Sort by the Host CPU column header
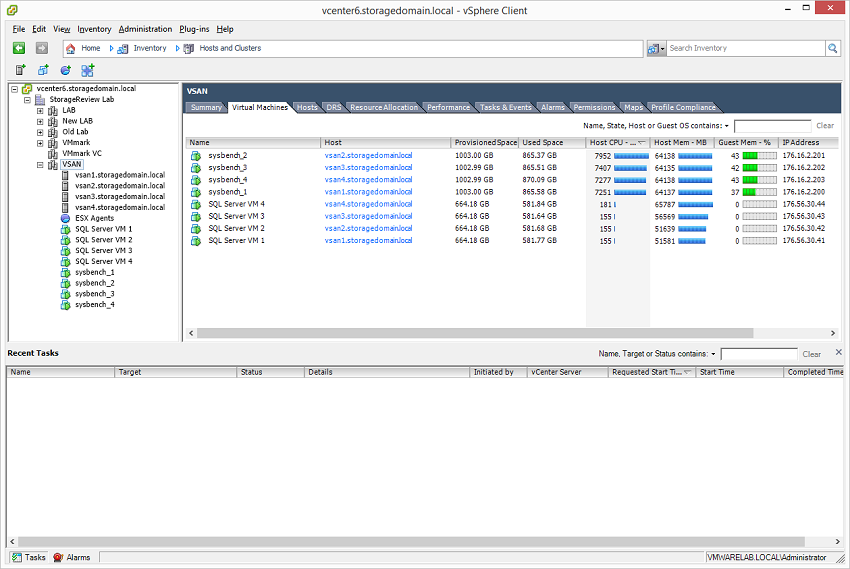Screen dimensions: 850x569 click(x=618, y=143)
